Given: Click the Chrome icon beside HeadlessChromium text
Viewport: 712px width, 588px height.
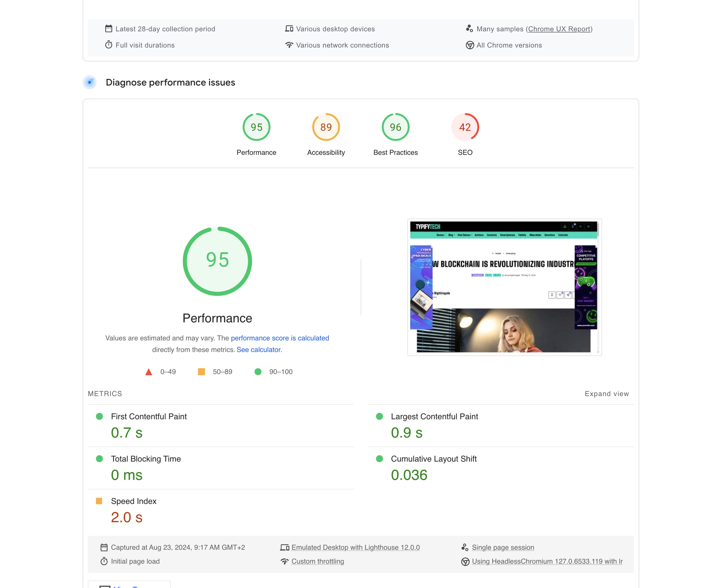Looking at the screenshot, I should point(465,562).
